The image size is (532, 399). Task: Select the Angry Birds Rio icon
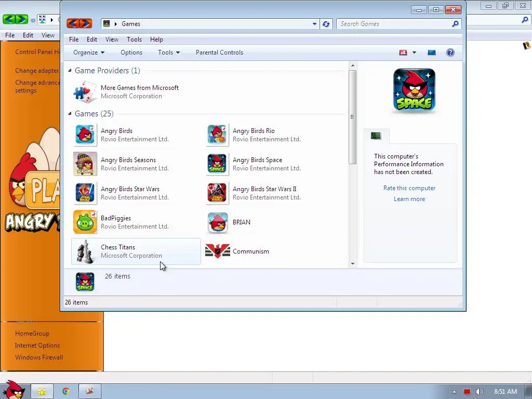click(217, 135)
